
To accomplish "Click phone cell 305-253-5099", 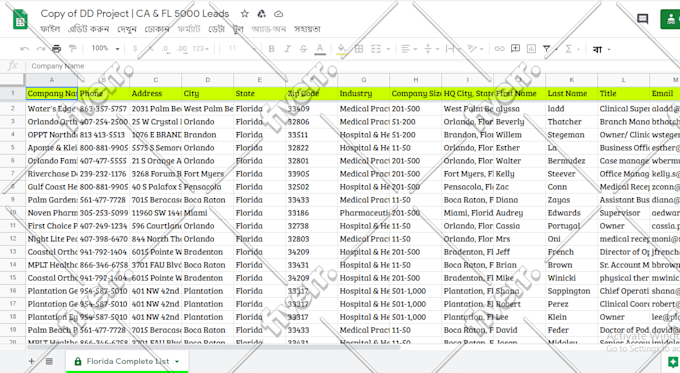I will click(104, 213).
